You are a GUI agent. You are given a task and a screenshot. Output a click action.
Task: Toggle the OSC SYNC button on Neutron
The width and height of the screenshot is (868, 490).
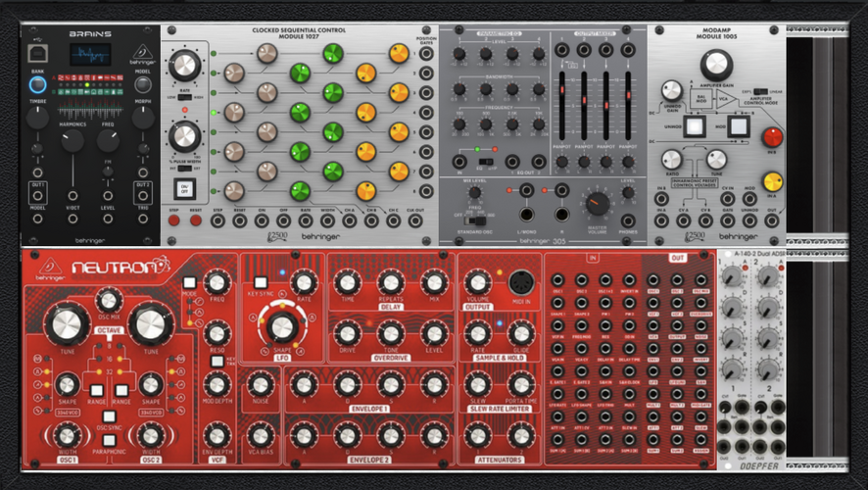pyautogui.click(x=109, y=416)
